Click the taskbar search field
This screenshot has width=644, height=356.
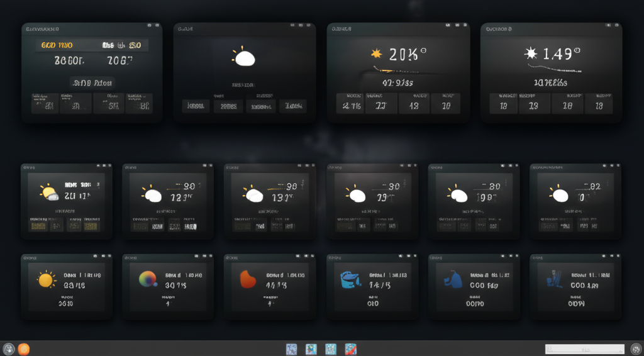point(584,349)
